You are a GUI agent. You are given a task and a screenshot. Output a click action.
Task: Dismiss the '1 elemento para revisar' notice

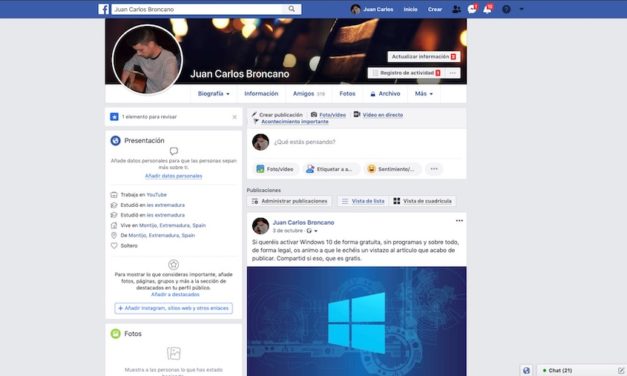234,117
